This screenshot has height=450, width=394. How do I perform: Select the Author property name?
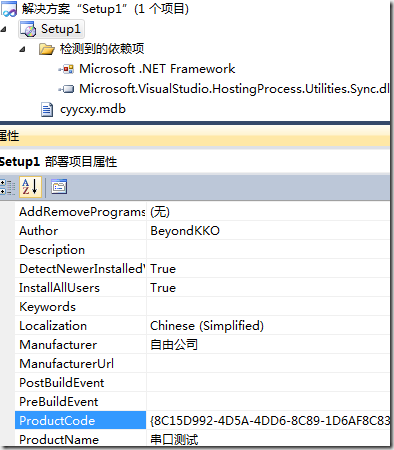[x=80, y=231]
